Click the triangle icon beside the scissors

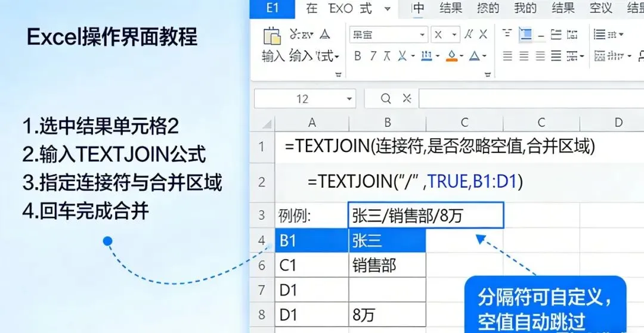325,35
